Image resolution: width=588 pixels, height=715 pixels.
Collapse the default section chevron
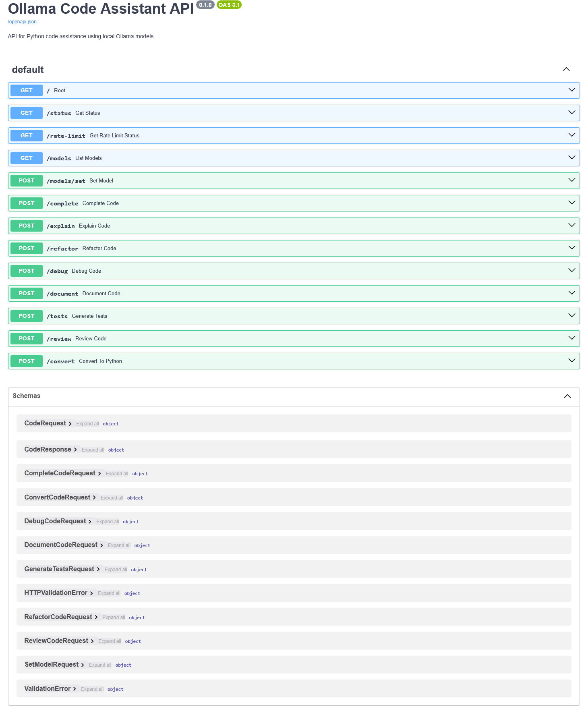pos(566,69)
